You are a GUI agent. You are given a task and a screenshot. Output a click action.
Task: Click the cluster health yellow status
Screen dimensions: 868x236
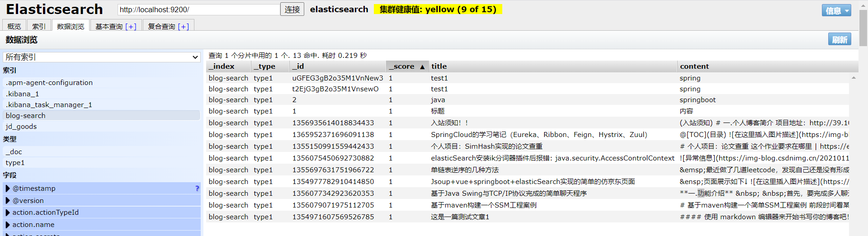coord(438,9)
